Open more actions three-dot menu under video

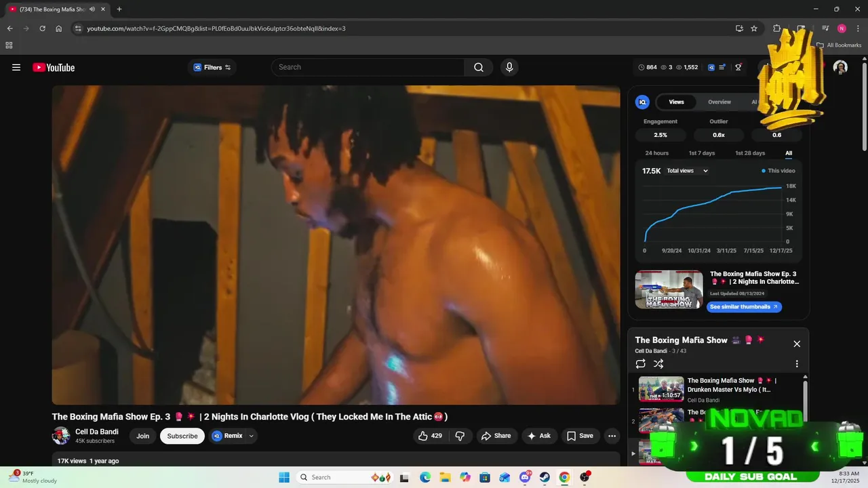[x=612, y=436]
